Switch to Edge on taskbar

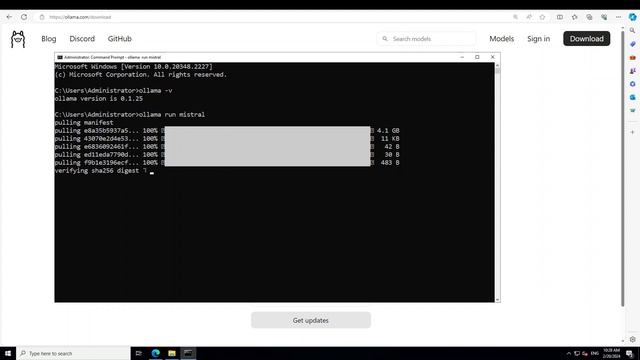(156, 353)
